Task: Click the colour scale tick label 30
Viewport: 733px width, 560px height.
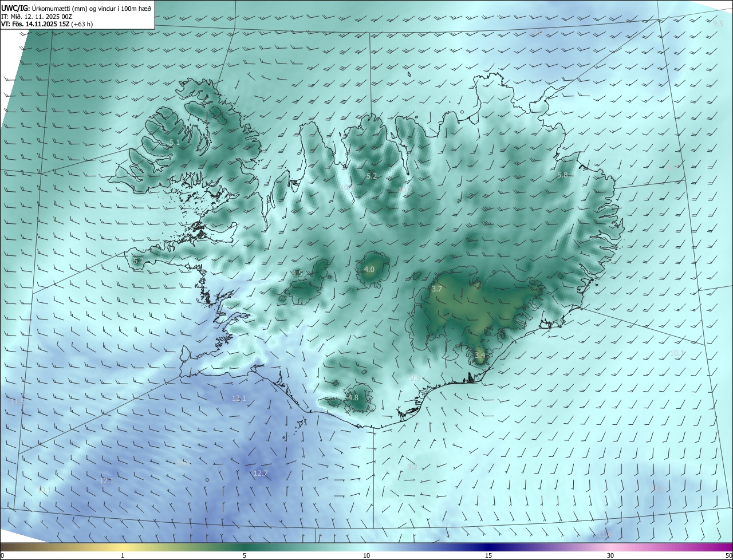Action: click(x=610, y=555)
